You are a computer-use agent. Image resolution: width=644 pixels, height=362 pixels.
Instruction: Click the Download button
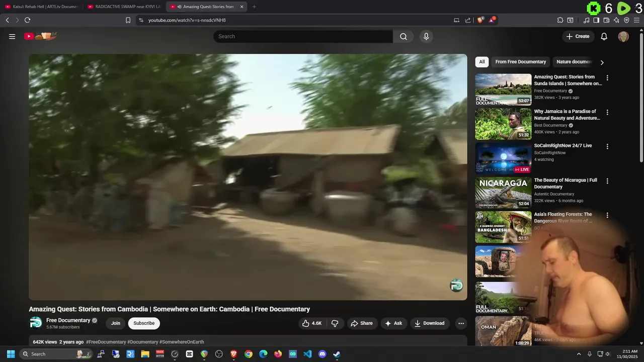[429, 323]
